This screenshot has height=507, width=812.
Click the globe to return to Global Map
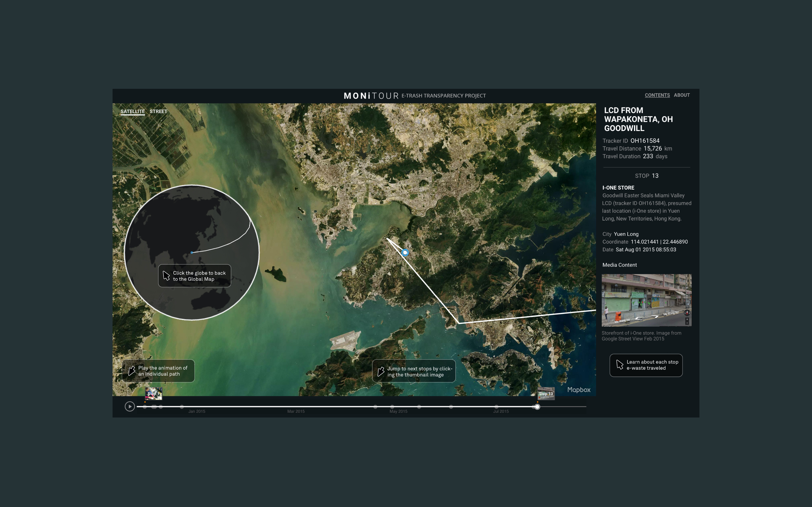click(x=192, y=252)
